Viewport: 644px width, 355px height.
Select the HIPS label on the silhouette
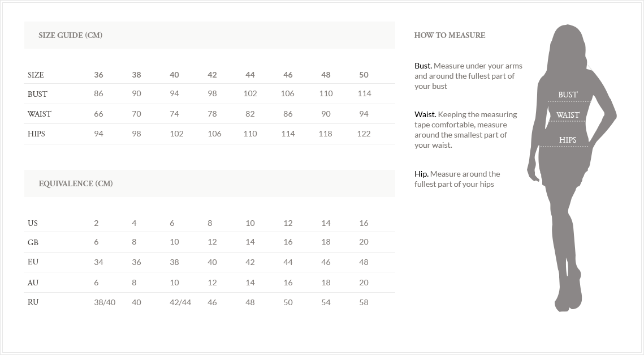[568, 140]
